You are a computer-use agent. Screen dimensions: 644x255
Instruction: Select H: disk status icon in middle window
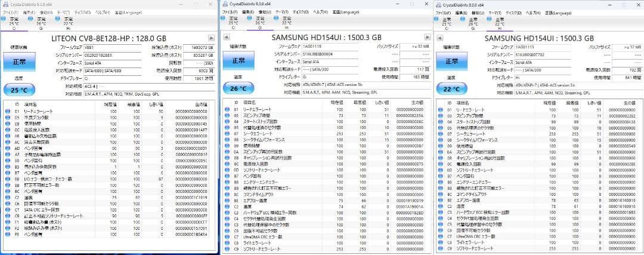[x=277, y=19]
